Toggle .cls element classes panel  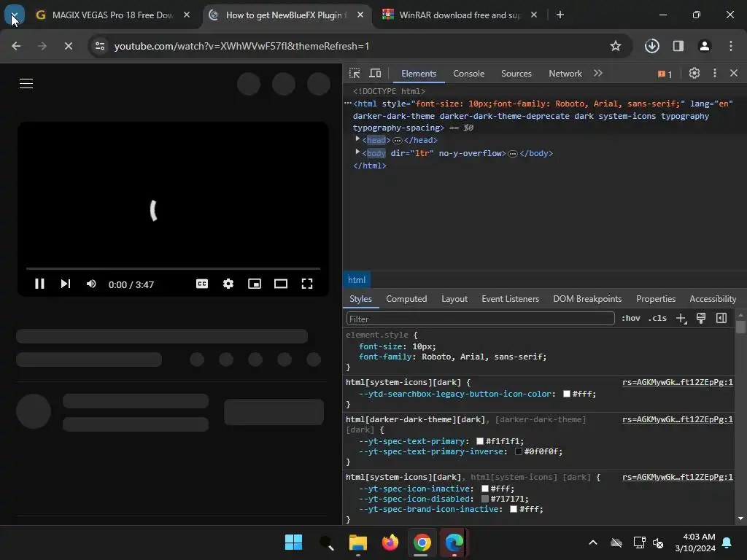tap(657, 318)
